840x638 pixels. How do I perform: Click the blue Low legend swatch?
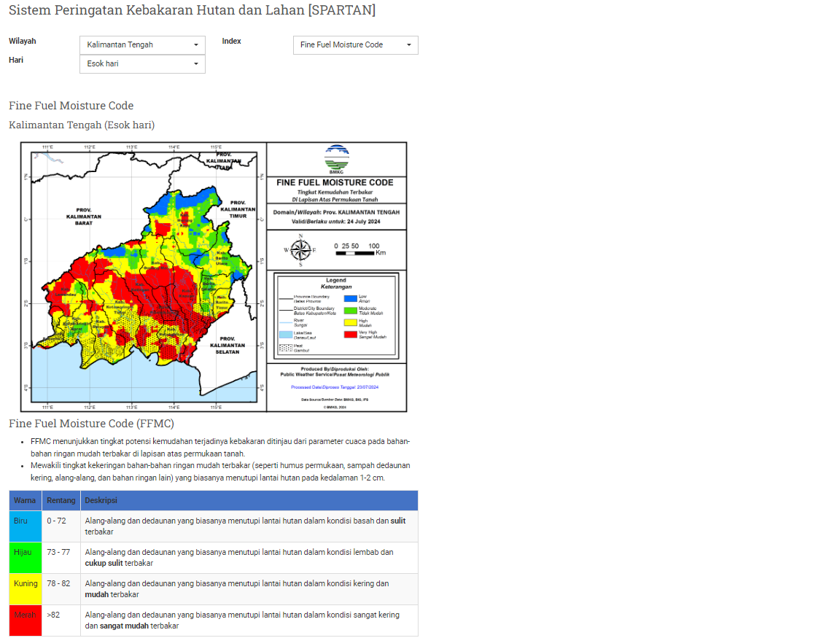click(x=350, y=298)
